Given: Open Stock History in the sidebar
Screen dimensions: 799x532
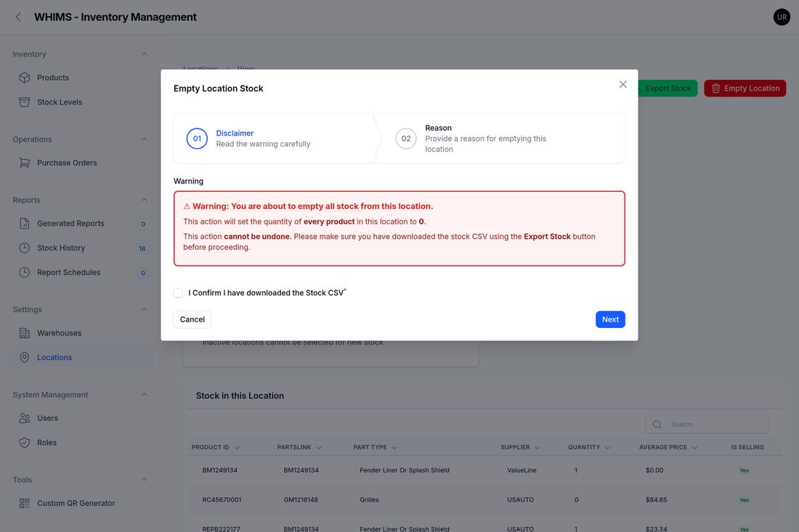Looking at the screenshot, I should (81, 247).
